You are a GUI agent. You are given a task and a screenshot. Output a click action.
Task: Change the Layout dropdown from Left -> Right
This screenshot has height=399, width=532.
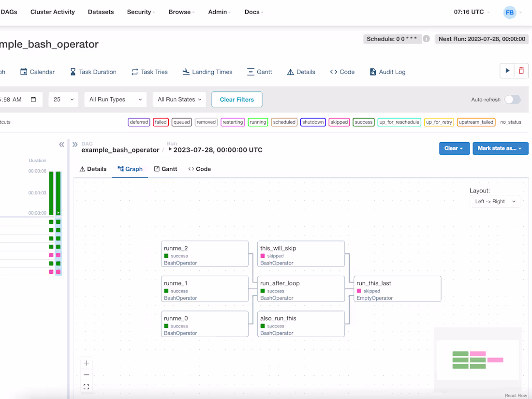tap(494, 201)
